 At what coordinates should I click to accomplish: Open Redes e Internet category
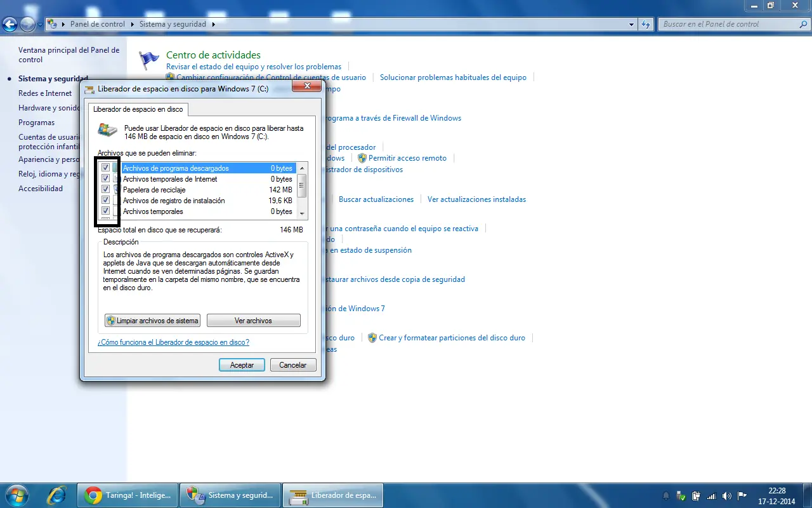point(45,93)
